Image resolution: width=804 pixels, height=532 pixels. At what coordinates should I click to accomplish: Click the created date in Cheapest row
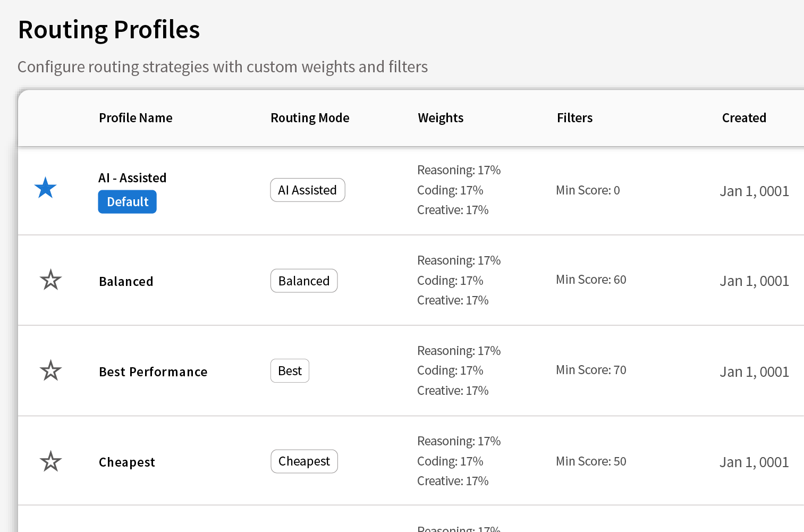click(x=755, y=462)
